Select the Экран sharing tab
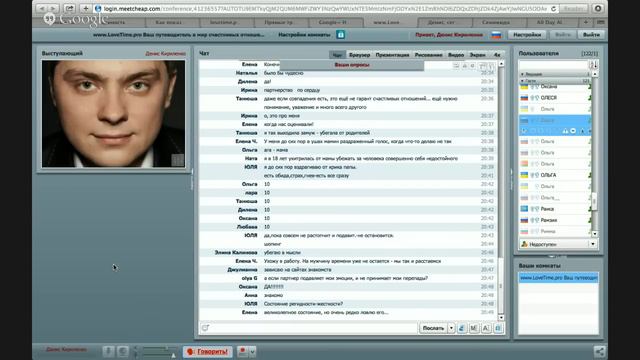Screen dimensions: 640x360 (x=477, y=55)
